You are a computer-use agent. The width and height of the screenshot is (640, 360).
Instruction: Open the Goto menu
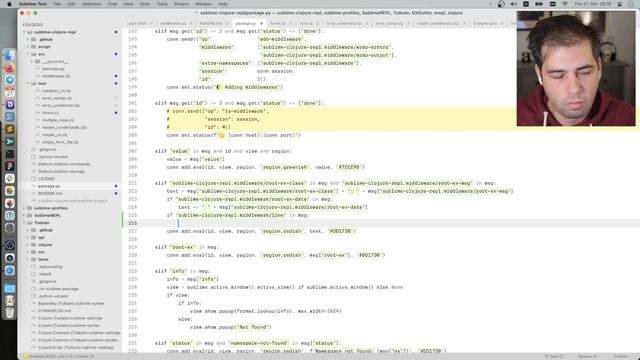(144, 4)
